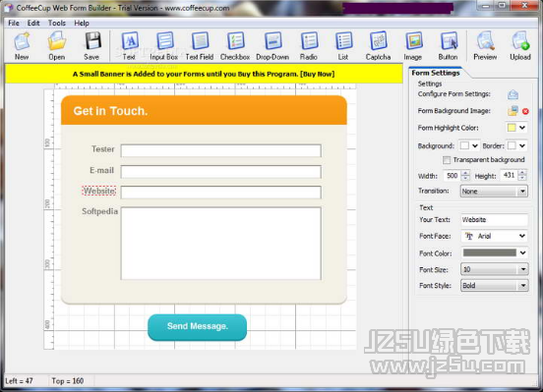Add a Checkbox element
This screenshot has width=543, height=392.
[x=235, y=46]
